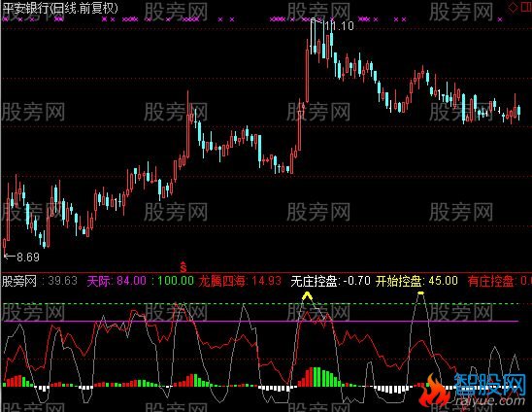532x412 pixels.
Task: Click the 11.10 high price label
Action: point(339,26)
